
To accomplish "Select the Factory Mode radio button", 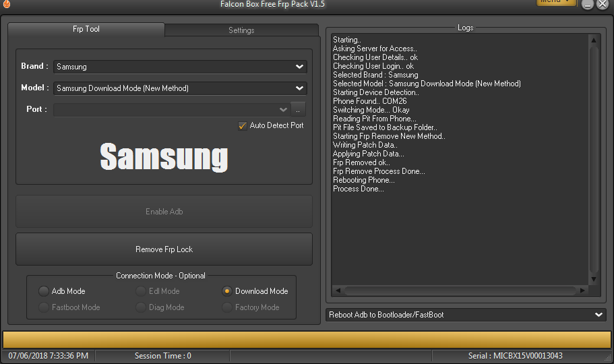I will pyautogui.click(x=226, y=307).
